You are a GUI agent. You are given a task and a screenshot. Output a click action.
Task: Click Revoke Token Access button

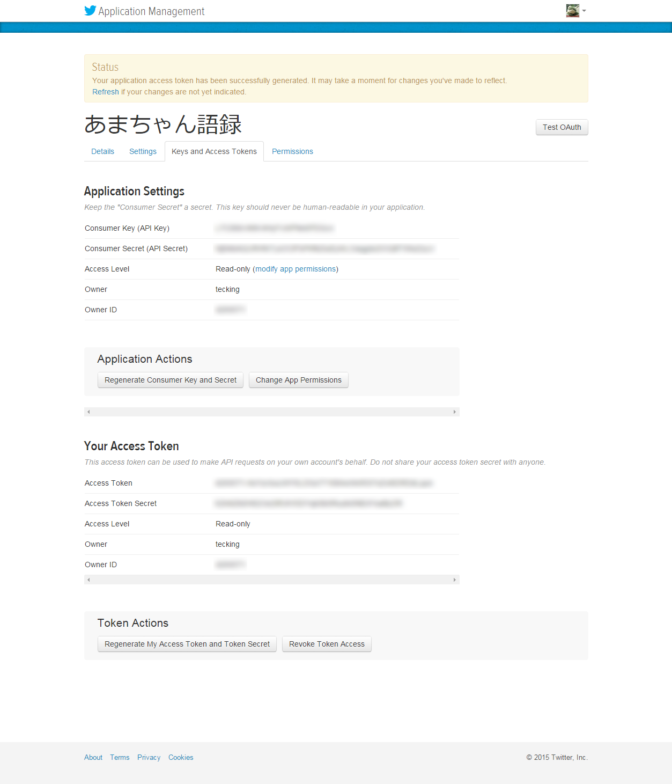[327, 644]
